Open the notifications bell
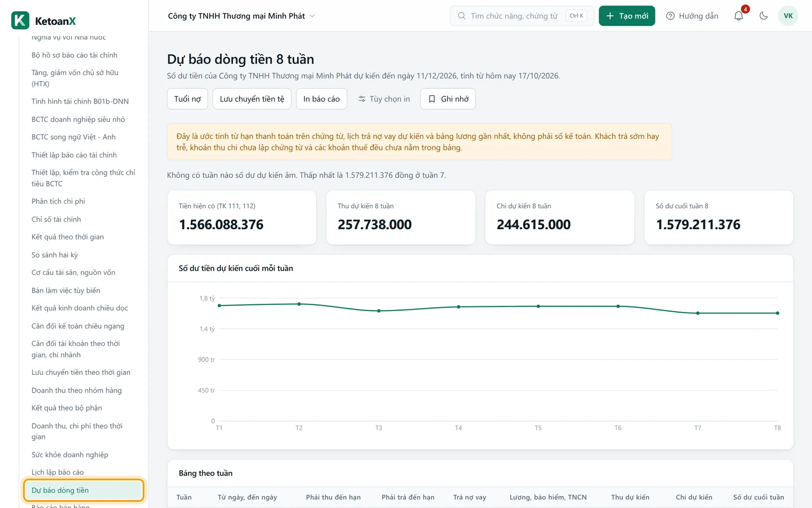The image size is (812, 508). 739,16
